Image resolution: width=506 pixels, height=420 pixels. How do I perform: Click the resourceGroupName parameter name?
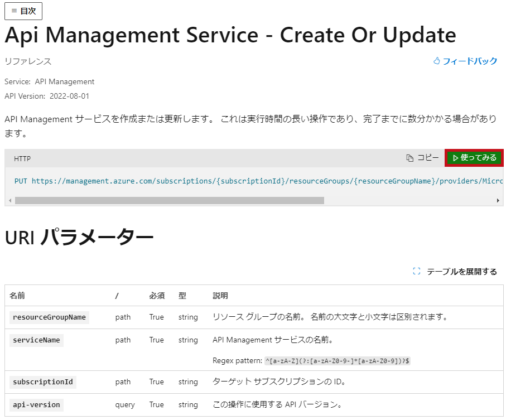pos(50,317)
